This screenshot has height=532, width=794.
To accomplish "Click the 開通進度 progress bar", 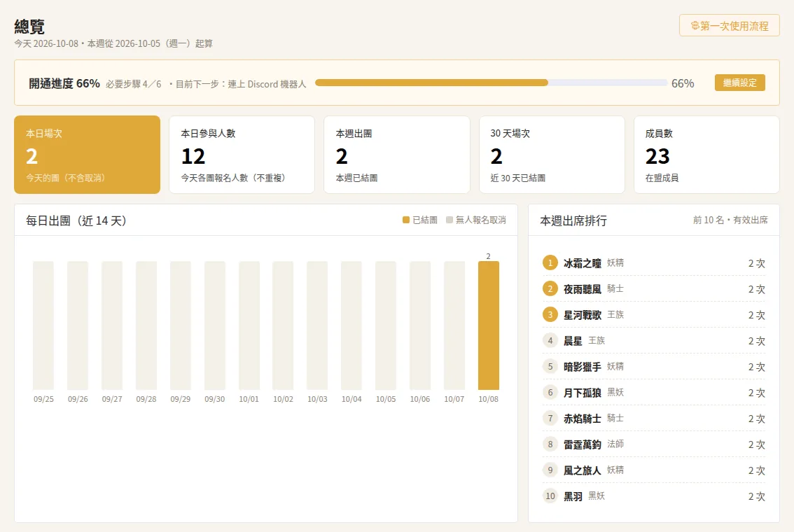I will [492, 83].
